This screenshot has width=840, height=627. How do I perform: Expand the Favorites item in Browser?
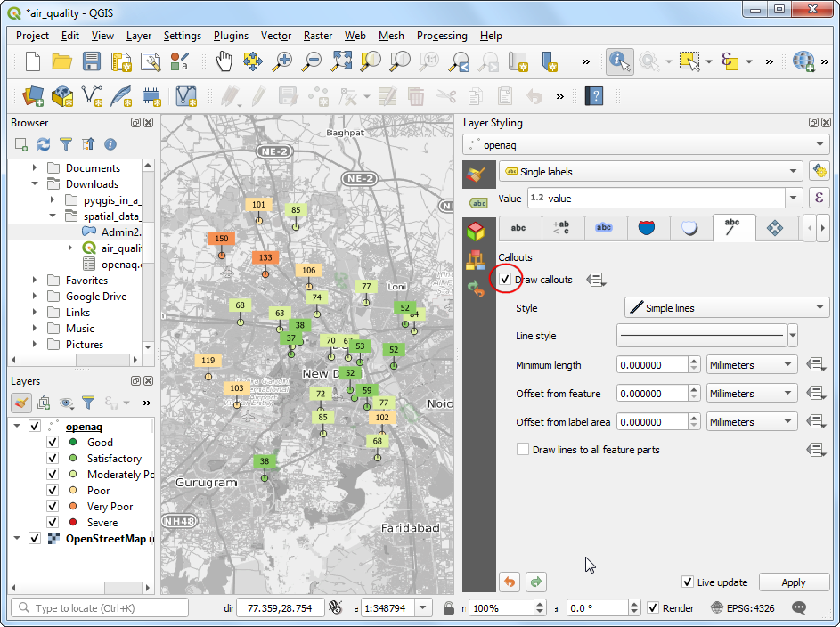[x=35, y=281]
